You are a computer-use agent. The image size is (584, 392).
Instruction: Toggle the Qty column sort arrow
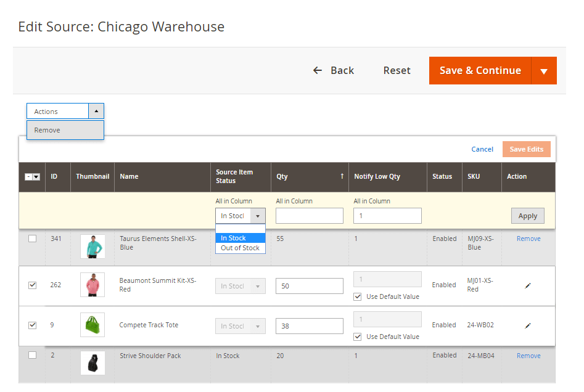[342, 176]
